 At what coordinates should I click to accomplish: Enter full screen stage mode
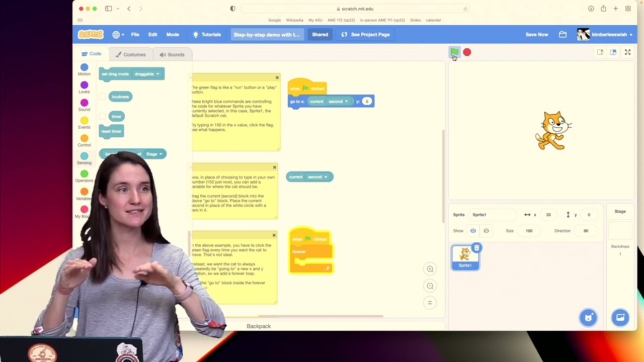[627, 52]
